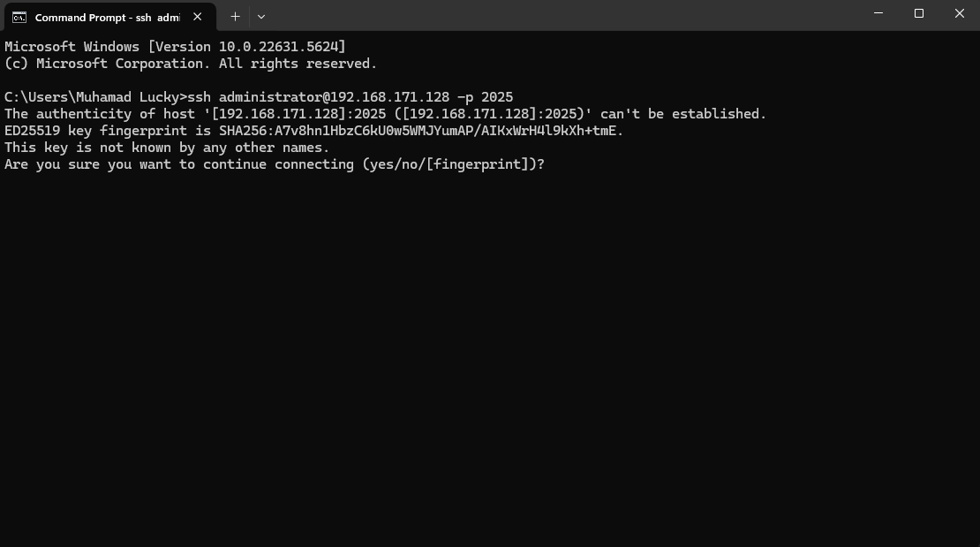980x547 pixels.
Task: Minimize the terminal window
Action: click(878, 13)
